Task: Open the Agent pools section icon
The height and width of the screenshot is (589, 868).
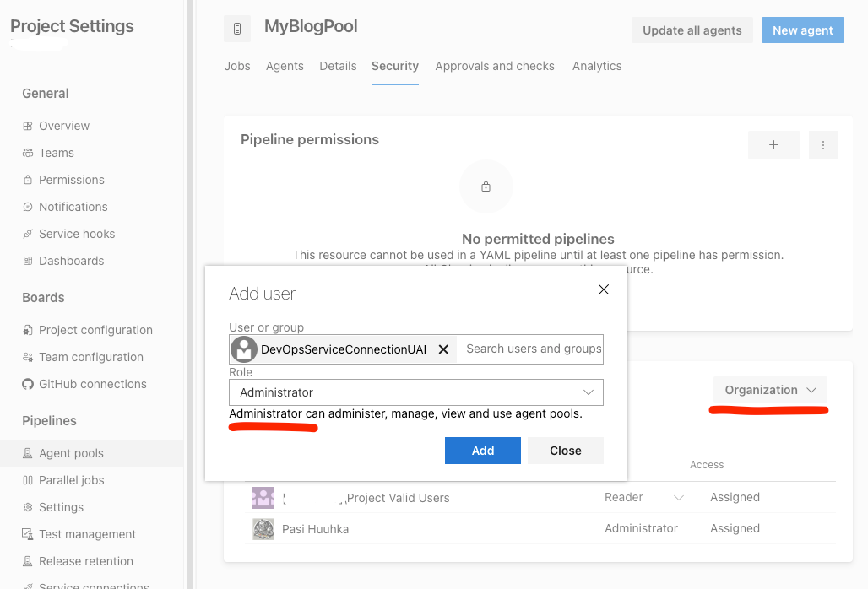Action: [x=29, y=452]
